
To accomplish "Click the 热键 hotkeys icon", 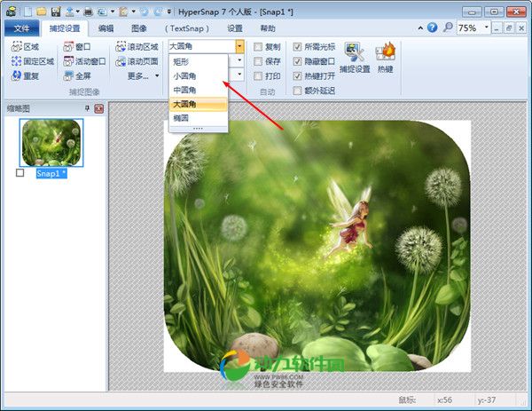I will [x=385, y=55].
